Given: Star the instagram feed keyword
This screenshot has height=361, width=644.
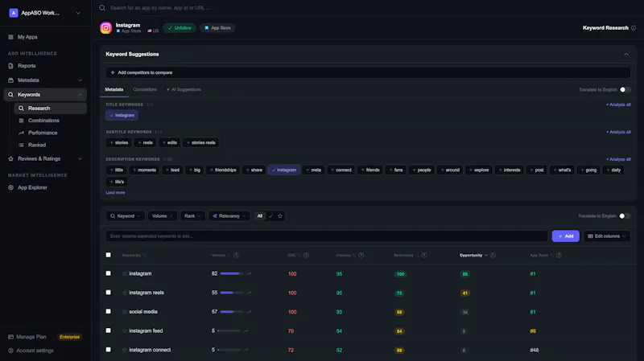Looking at the screenshot, I should pos(125,331).
